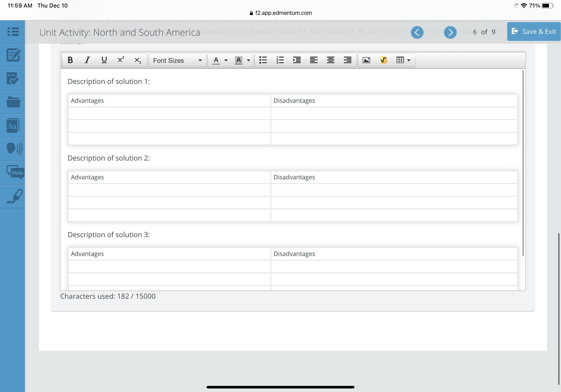
Task: Insert a numbered list
Action: point(280,60)
